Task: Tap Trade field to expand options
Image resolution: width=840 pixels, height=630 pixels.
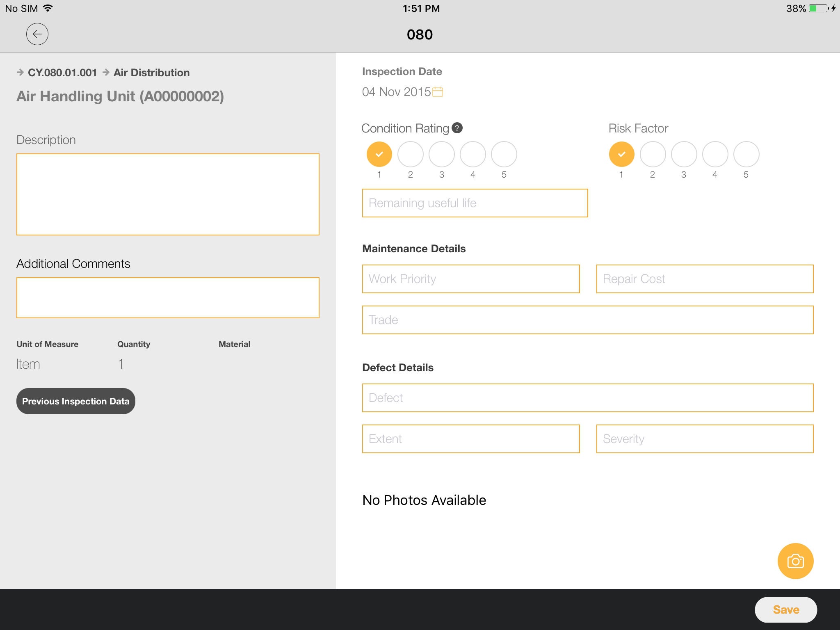Action: [x=588, y=320]
